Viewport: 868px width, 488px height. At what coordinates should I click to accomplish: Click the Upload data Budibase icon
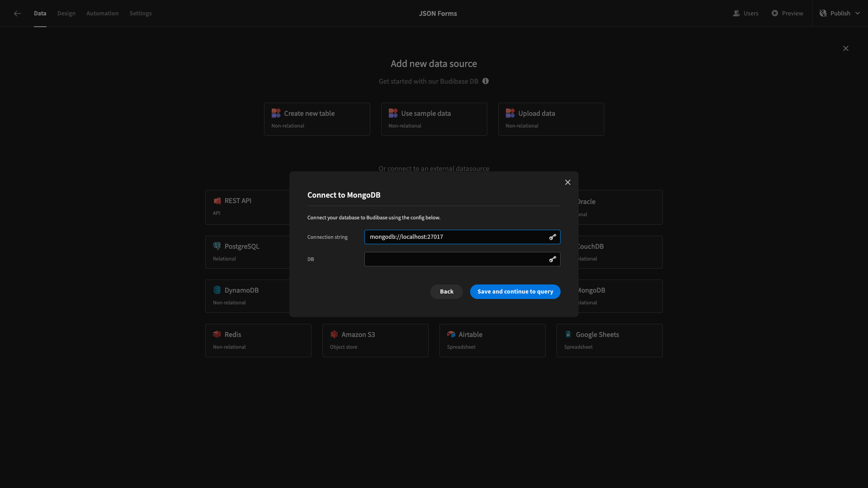510,113
